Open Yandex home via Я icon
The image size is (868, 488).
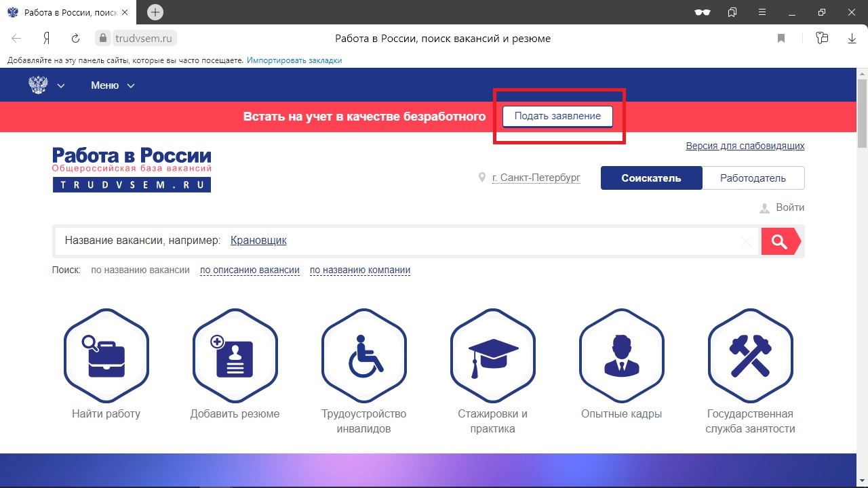coord(47,39)
